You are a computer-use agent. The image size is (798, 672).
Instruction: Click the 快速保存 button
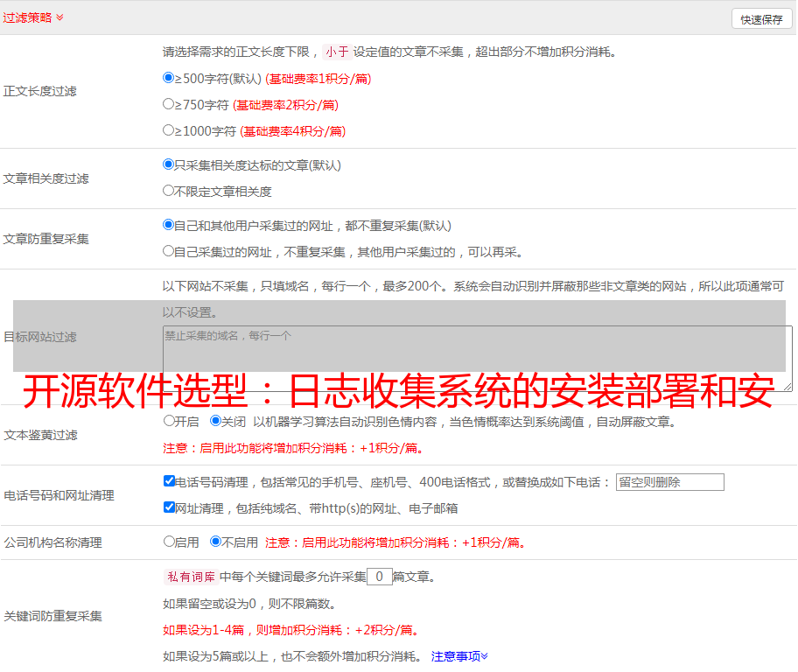point(761,19)
